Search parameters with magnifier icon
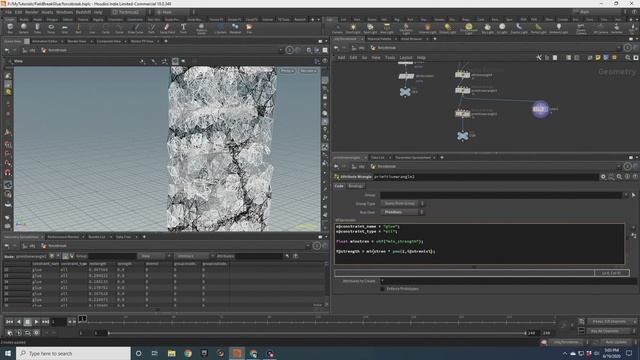The image size is (640, 360). 619,177
